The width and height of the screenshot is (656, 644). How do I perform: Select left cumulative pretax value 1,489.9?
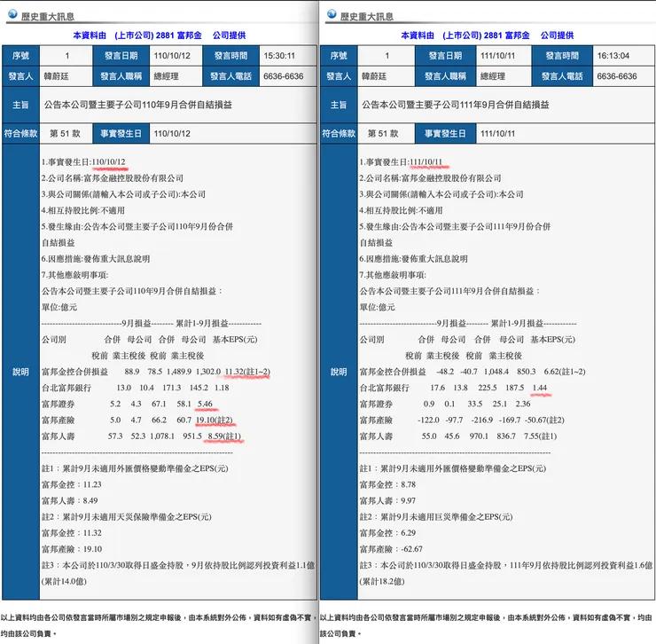[x=179, y=372]
